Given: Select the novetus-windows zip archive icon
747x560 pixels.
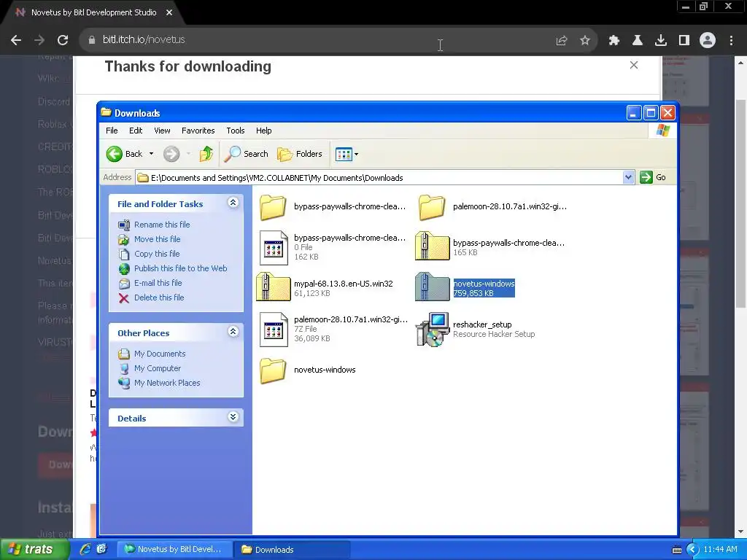Looking at the screenshot, I should click(432, 287).
